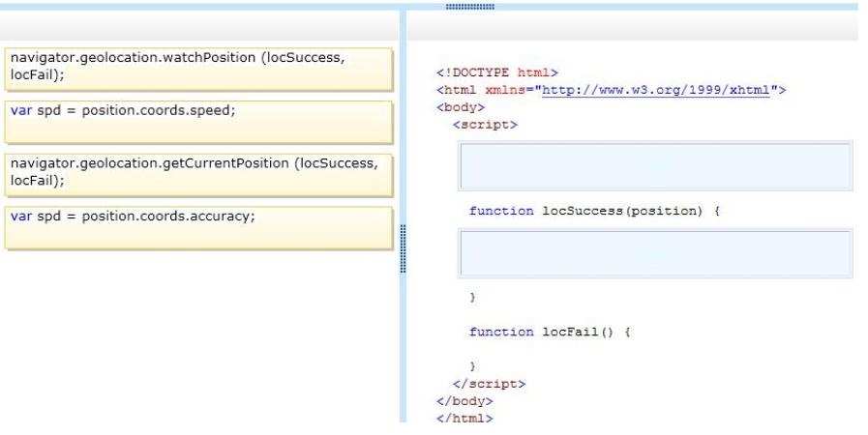Image resolution: width=868 pixels, height=435 pixels.
Task: Click the closing html tag
Action: [x=464, y=419]
